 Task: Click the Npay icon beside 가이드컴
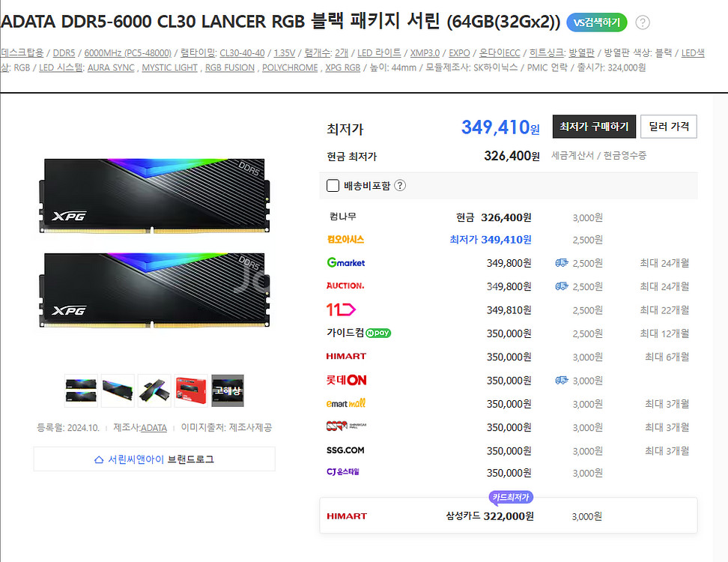pos(379,332)
